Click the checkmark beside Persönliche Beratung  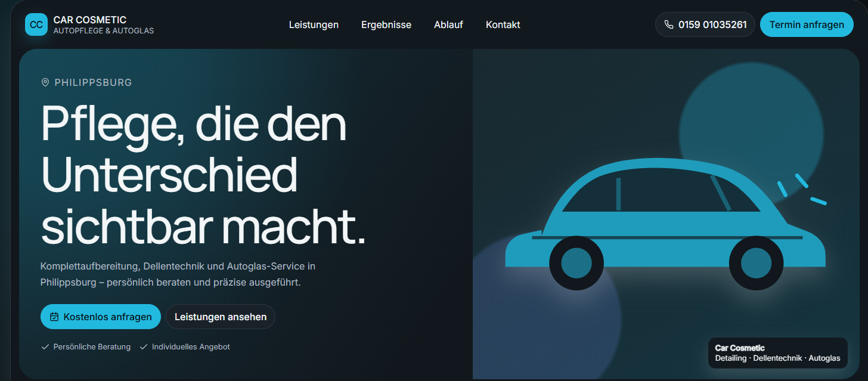coord(45,346)
